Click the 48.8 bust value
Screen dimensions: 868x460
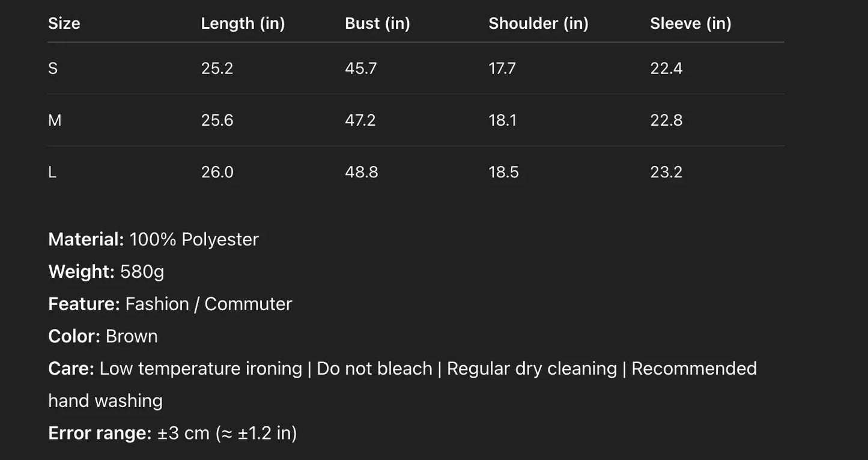click(x=361, y=173)
